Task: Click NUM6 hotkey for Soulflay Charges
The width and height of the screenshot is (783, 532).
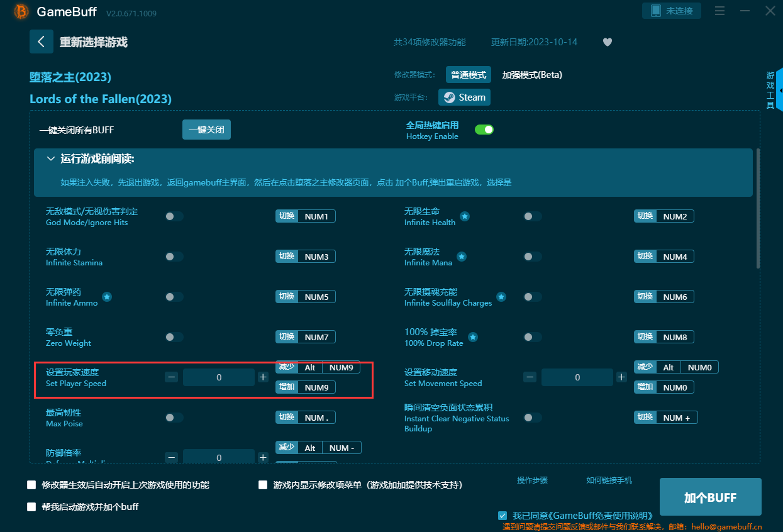Action: coord(675,297)
